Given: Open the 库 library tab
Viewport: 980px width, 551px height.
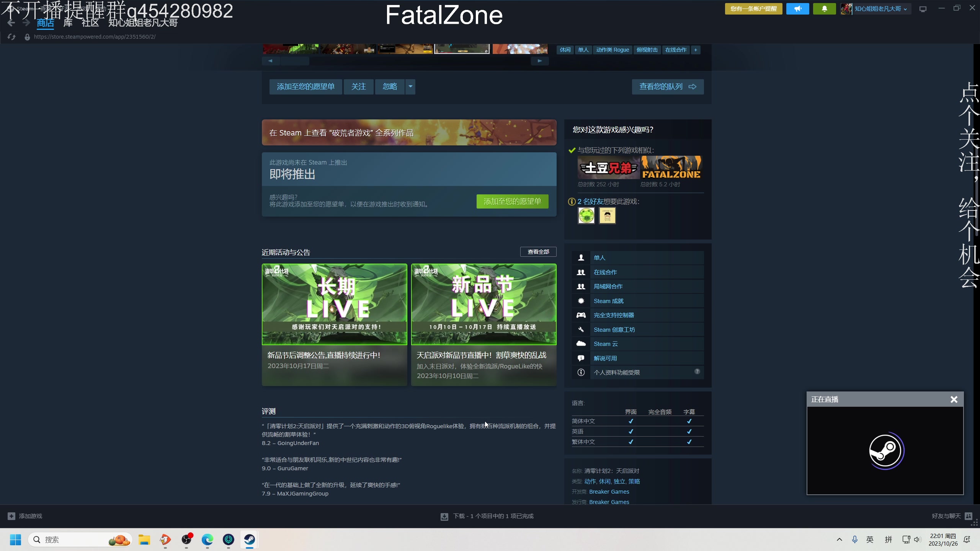Looking at the screenshot, I should pyautogui.click(x=68, y=23).
